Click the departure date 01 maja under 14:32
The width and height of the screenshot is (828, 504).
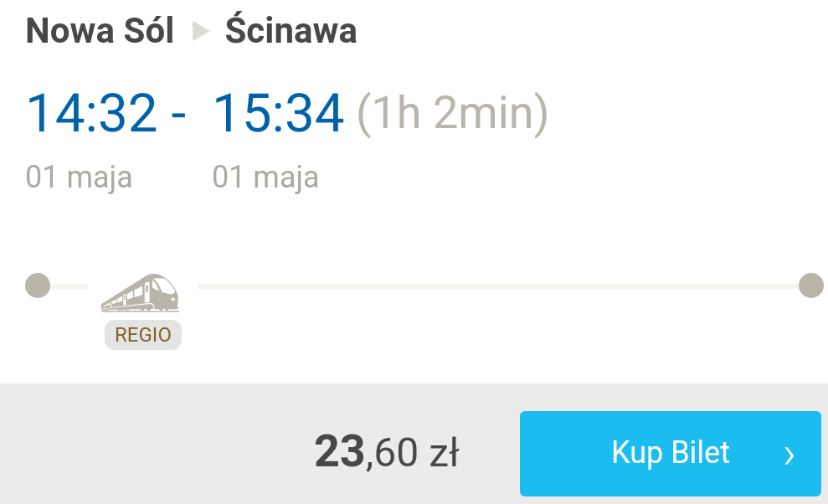[x=79, y=177]
